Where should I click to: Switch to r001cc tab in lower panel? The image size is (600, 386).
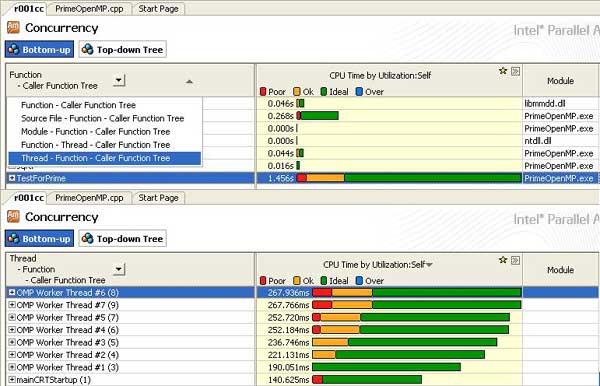(28, 198)
